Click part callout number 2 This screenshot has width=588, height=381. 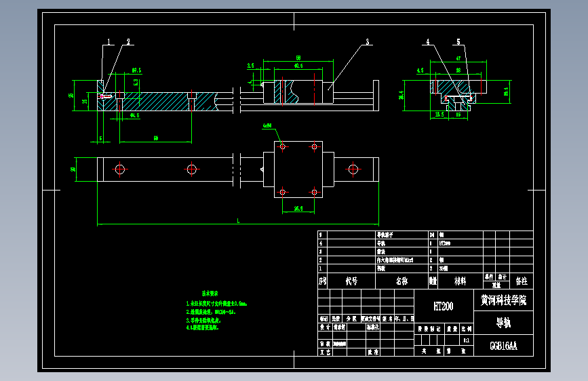(128, 41)
